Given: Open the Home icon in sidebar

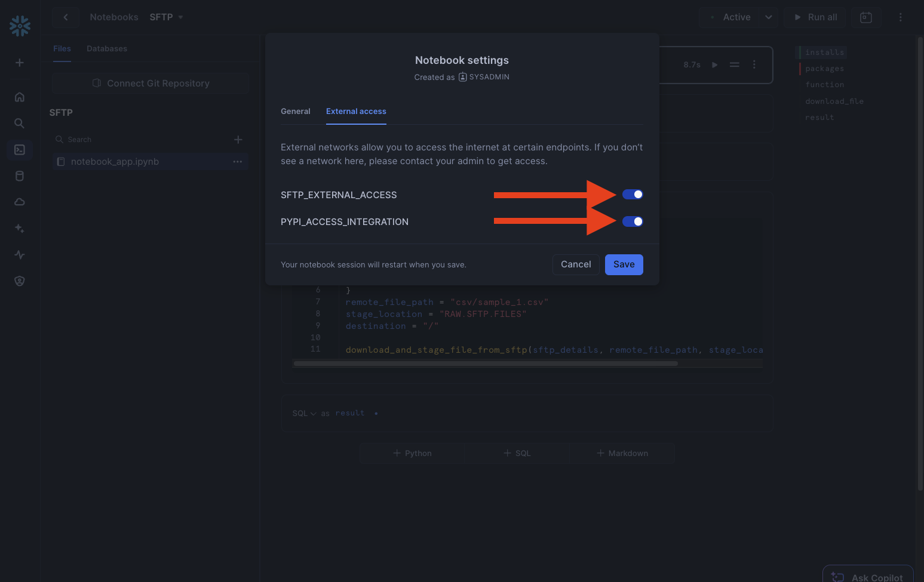Looking at the screenshot, I should [20, 97].
